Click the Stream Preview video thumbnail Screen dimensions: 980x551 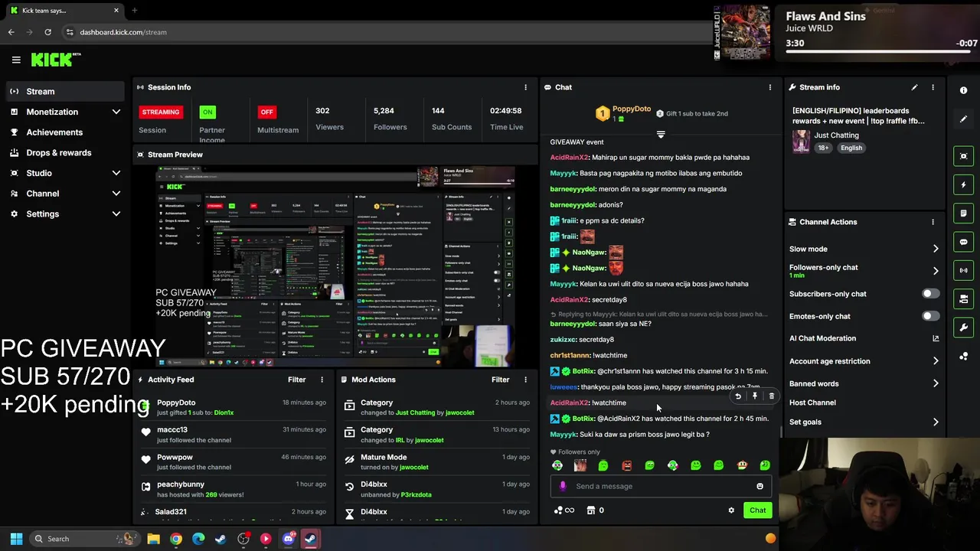click(335, 266)
